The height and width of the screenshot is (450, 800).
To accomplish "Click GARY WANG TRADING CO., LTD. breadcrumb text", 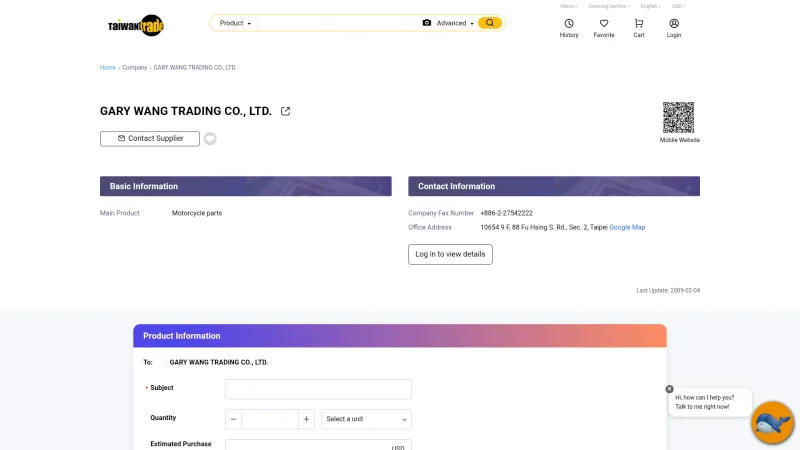I will click(x=194, y=67).
